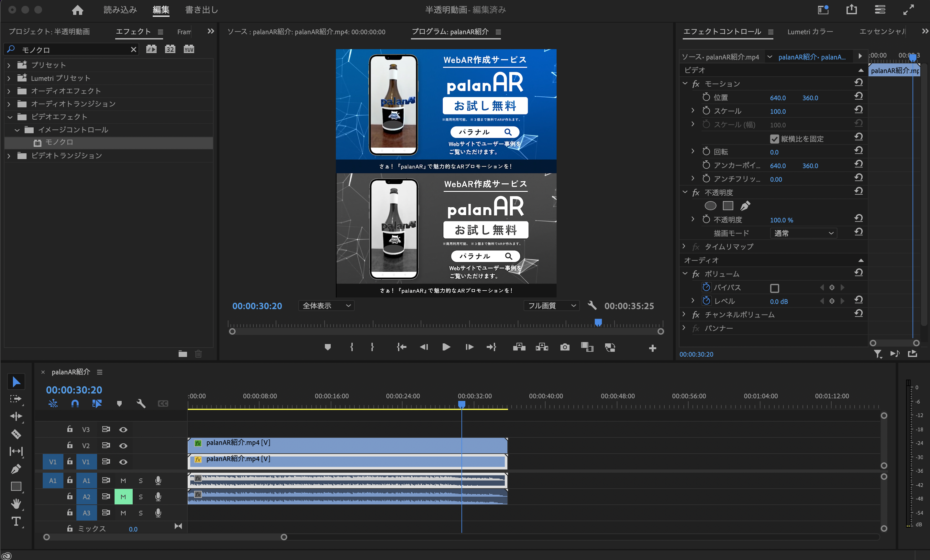This screenshot has width=930, height=560.
Task: Toggle V1 track output eye
Action: [123, 462]
